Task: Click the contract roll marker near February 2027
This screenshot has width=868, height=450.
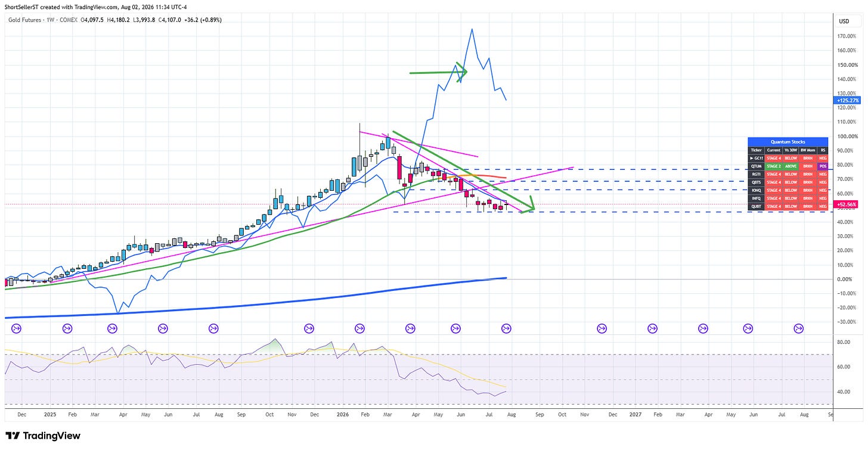Action: pos(652,328)
